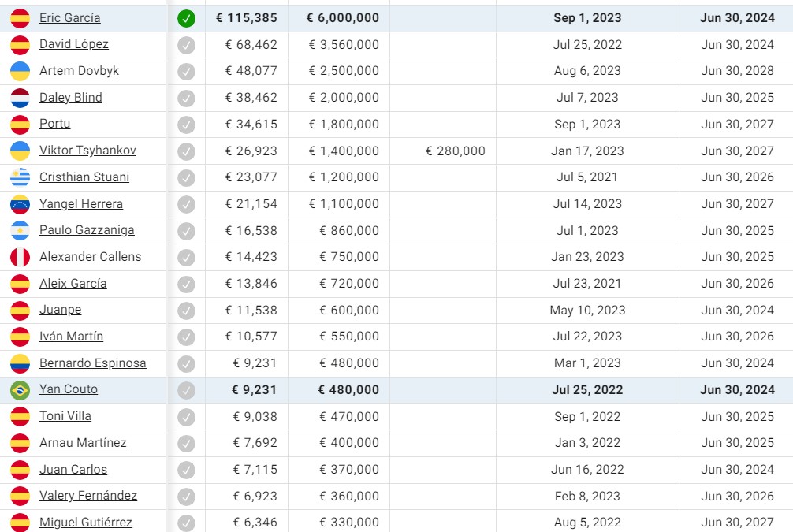Viewport: 793px width, 532px height.
Task: Click Viktor Tsyhankov's € 280,000 bonus cell
Action: click(x=456, y=151)
